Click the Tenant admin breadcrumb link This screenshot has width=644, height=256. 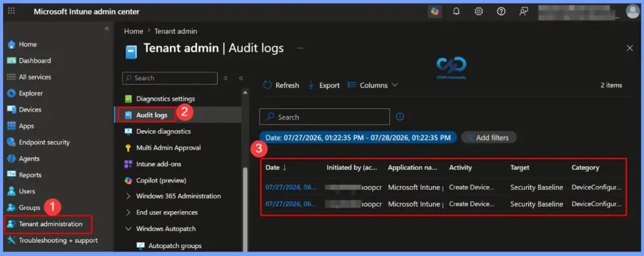[176, 31]
